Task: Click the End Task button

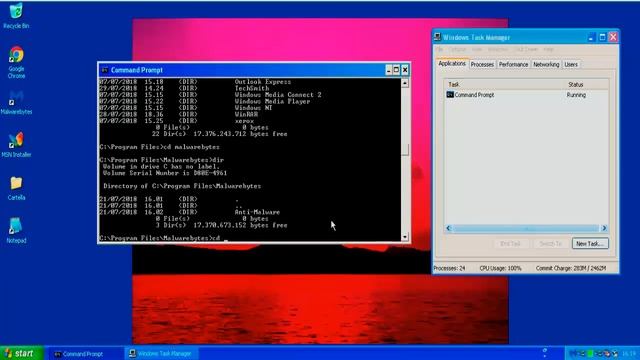Action: (510, 244)
